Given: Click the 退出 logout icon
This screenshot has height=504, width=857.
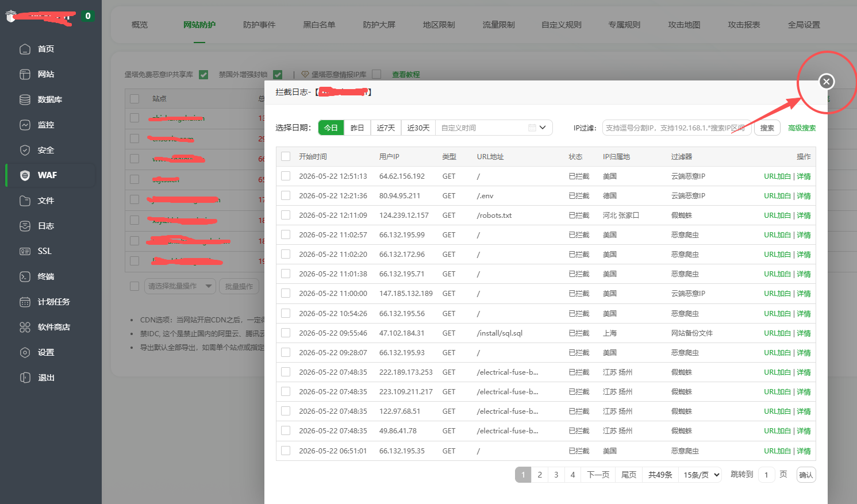Looking at the screenshot, I should coord(25,378).
